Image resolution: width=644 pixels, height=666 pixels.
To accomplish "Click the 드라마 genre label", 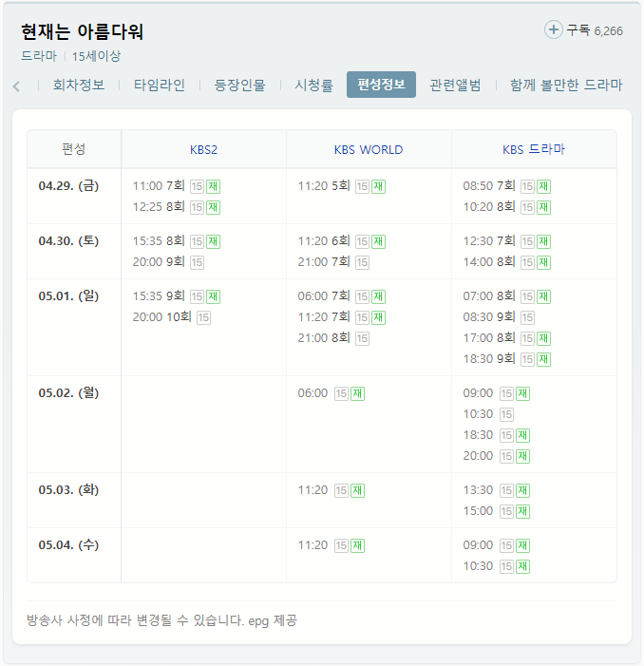I will point(39,56).
